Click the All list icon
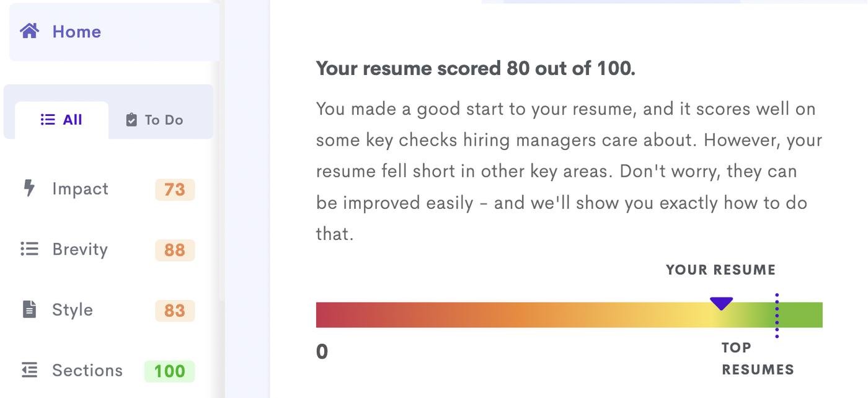This screenshot has height=398, width=868. [x=48, y=120]
